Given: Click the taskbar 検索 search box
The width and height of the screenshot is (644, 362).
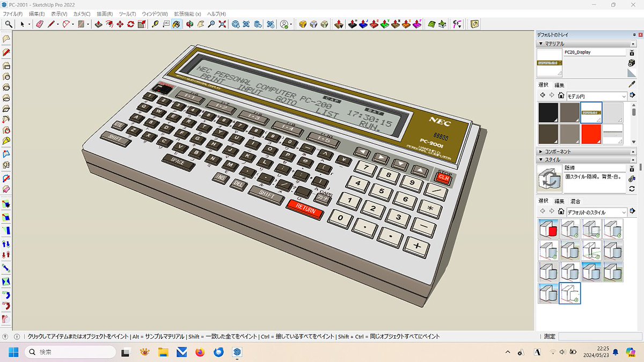Looking at the screenshot, I should coord(70,352).
